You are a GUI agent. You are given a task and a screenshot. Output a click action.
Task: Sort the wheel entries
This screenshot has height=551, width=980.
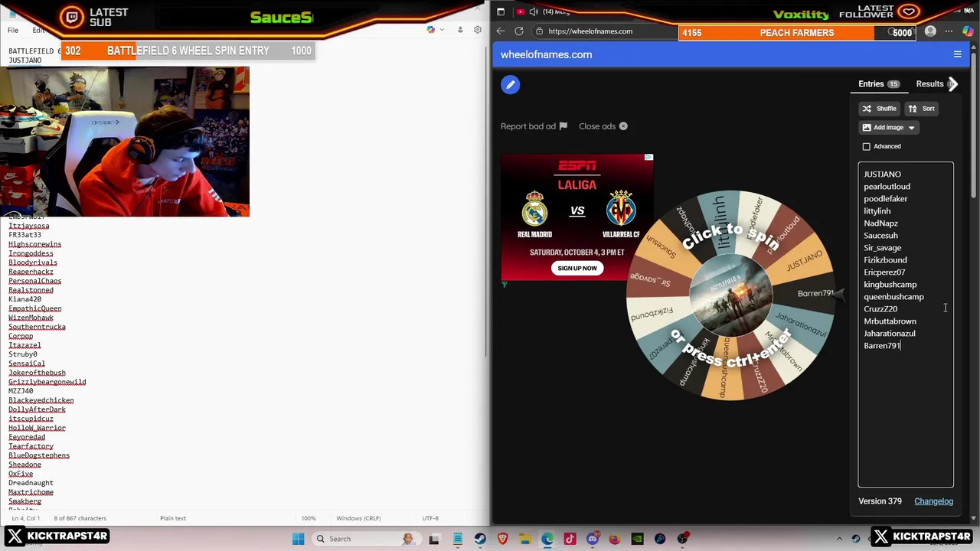[x=921, y=109]
